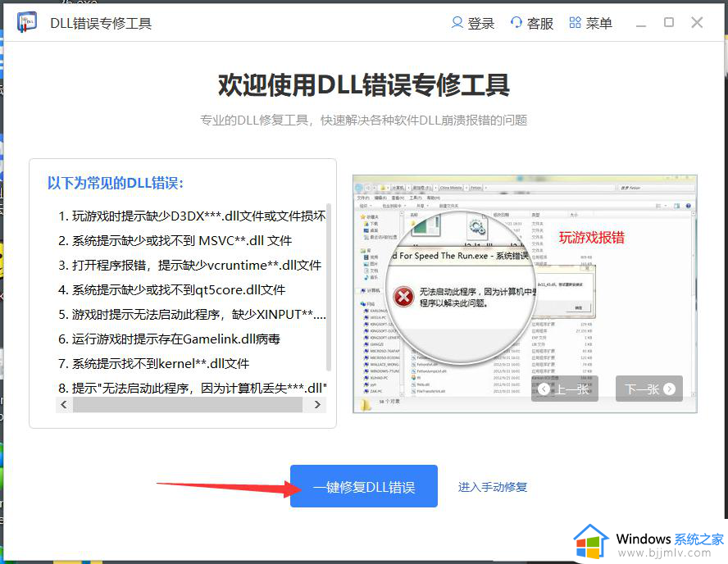Maximize the DLL tool window
The height and width of the screenshot is (564, 728).
click(x=669, y=22)
